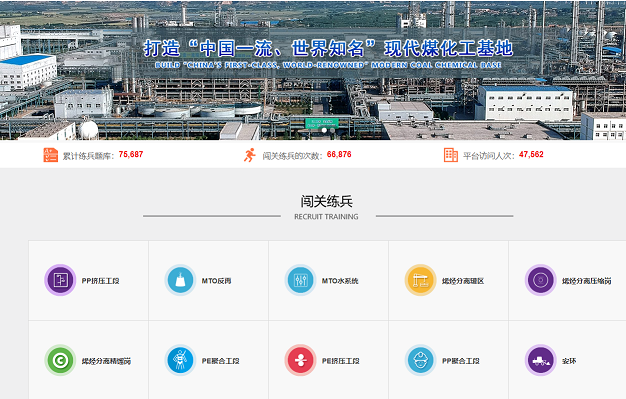
Task: Open the PP挤压工段 purple icon
Action: 60,280
